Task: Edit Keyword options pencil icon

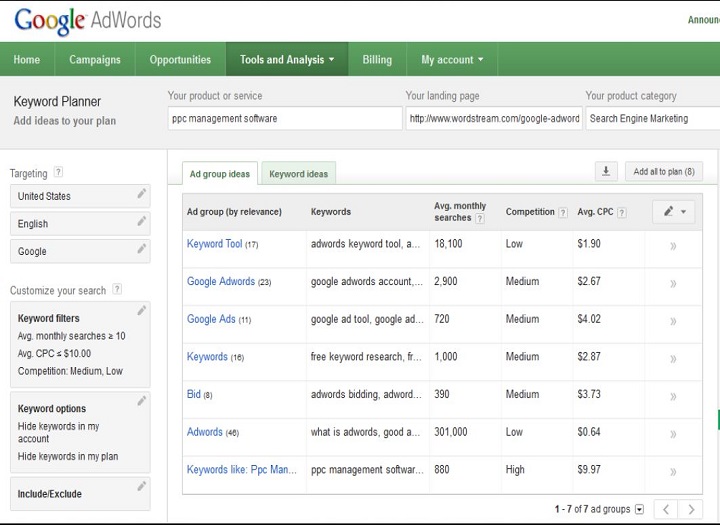Action: point(142,401)
